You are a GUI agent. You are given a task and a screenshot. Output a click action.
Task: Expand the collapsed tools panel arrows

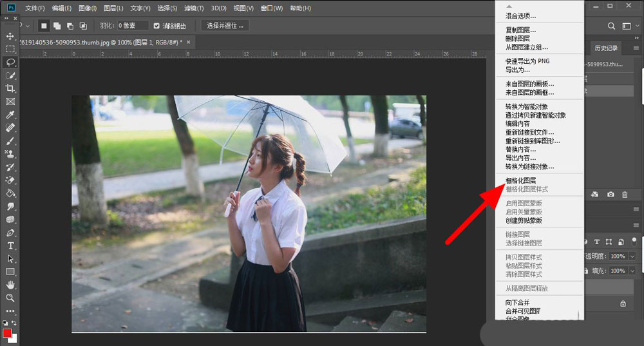coord(6,19)
